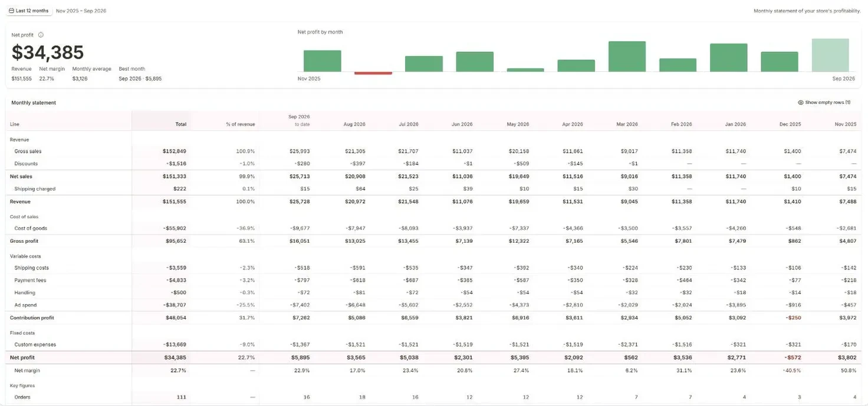
Task: Click the Custom expenses row label
Action: (x=35, y=345)
